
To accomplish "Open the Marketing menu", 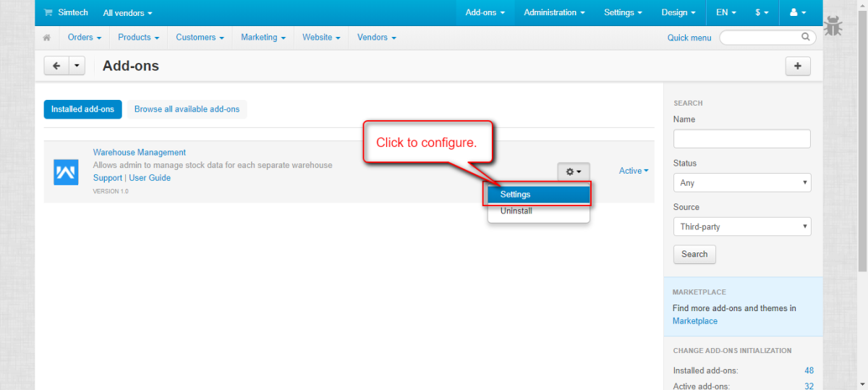I will (263, 37).
